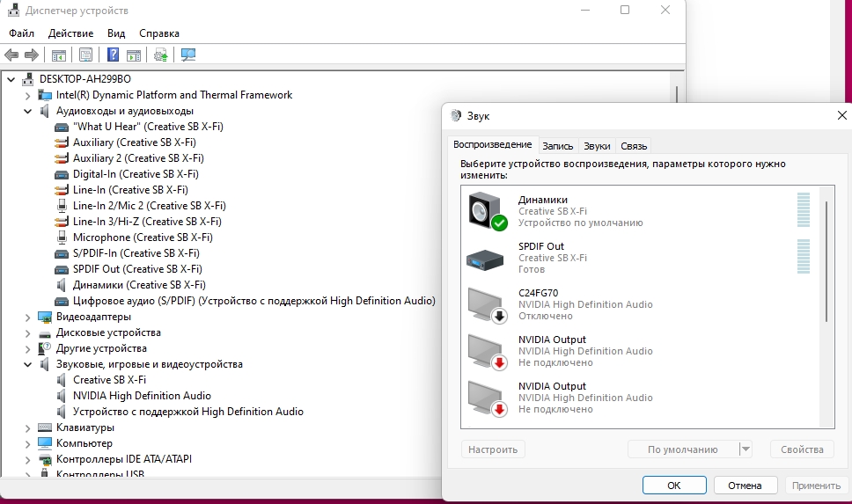Click the Back arrow in Device Manager toolbar
852x504 pixels.
11,55
